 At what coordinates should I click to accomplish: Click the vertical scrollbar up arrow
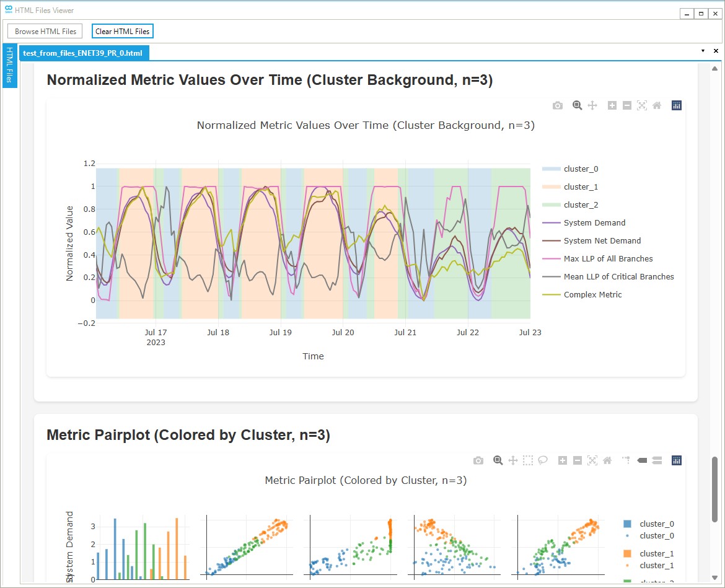coord(714,69)
